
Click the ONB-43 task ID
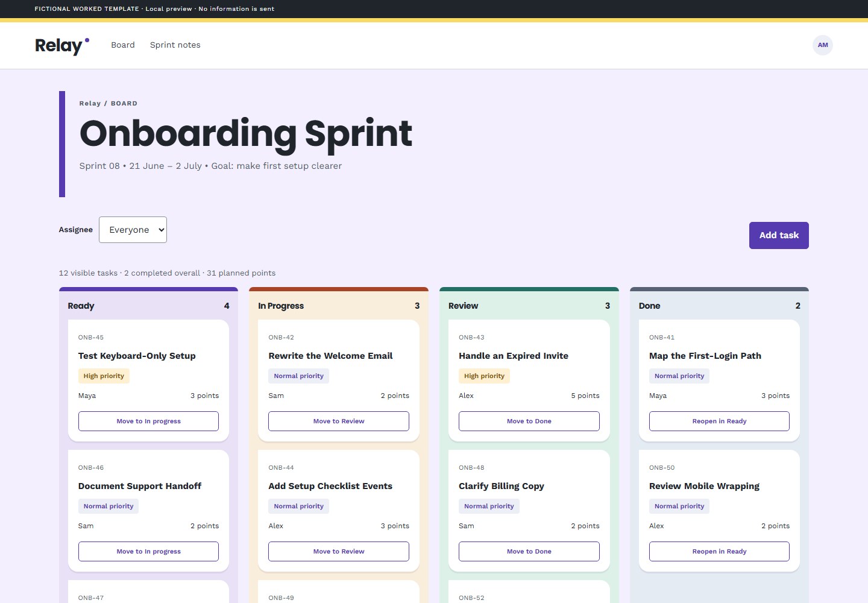pos(471,338)
